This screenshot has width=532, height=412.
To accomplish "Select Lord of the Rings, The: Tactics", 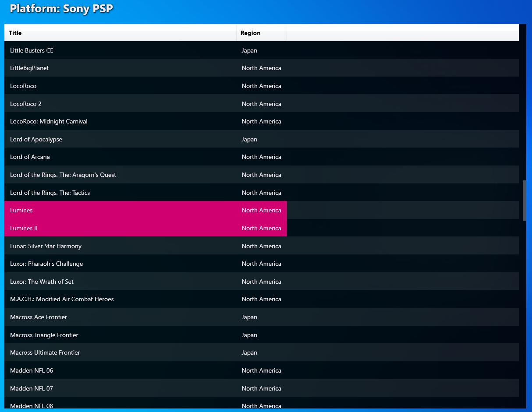I will click(50, 193).
